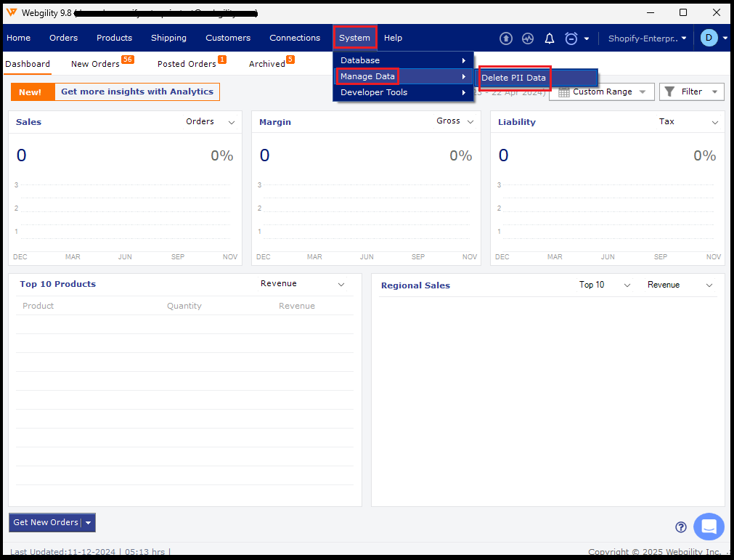Choose Database in the System menu
This screenshot has height=560, width=734.
[360, 60]
